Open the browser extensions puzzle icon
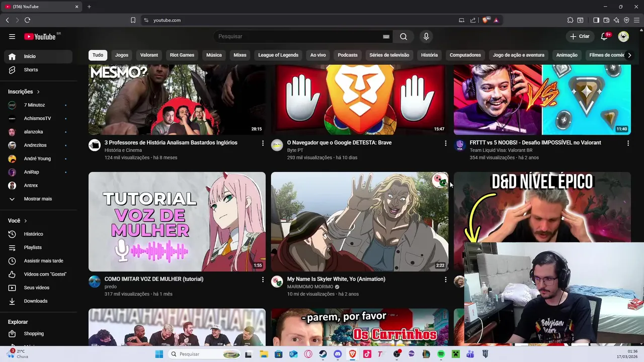The width and height of the screenshot is (644, 362). point(570,20)
